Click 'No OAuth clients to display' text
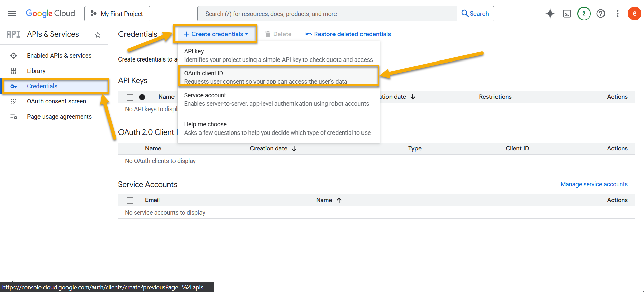 160,161
